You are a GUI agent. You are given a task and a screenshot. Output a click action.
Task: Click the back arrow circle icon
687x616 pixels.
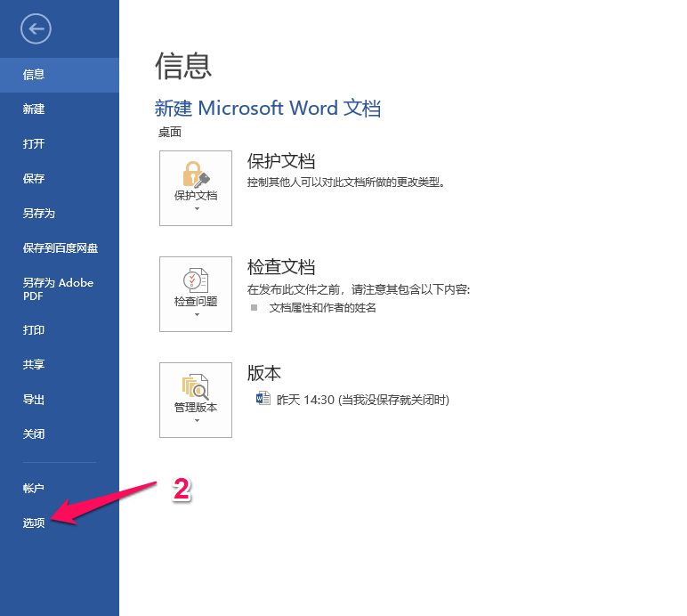tap(36, 28)
